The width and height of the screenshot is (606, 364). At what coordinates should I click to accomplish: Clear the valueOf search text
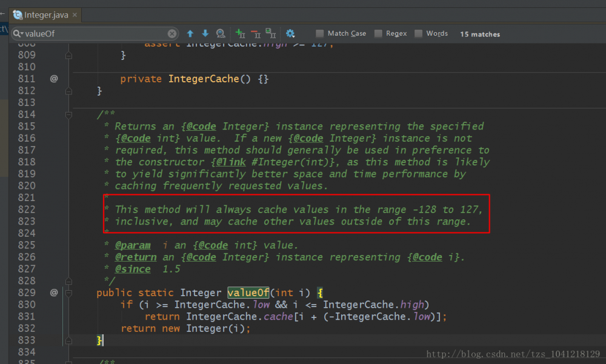[x=172, y=34]
